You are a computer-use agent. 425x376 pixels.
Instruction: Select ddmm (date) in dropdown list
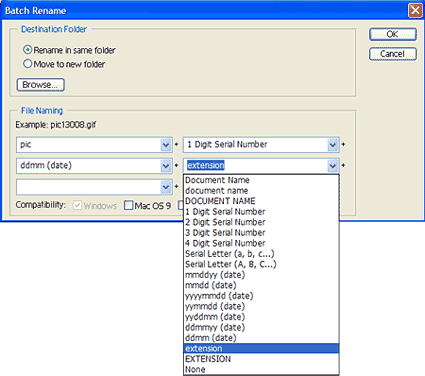click(261, 338)
